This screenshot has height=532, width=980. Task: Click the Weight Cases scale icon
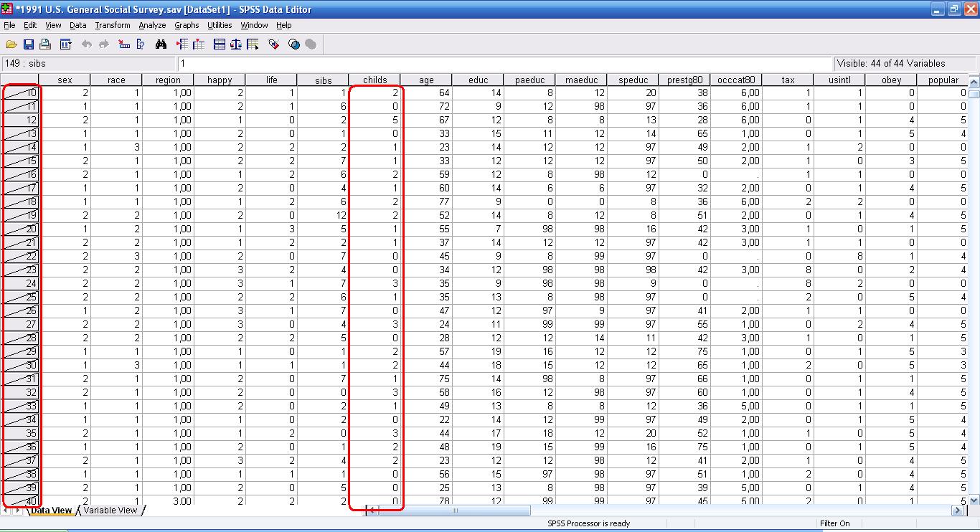point(236,44)
